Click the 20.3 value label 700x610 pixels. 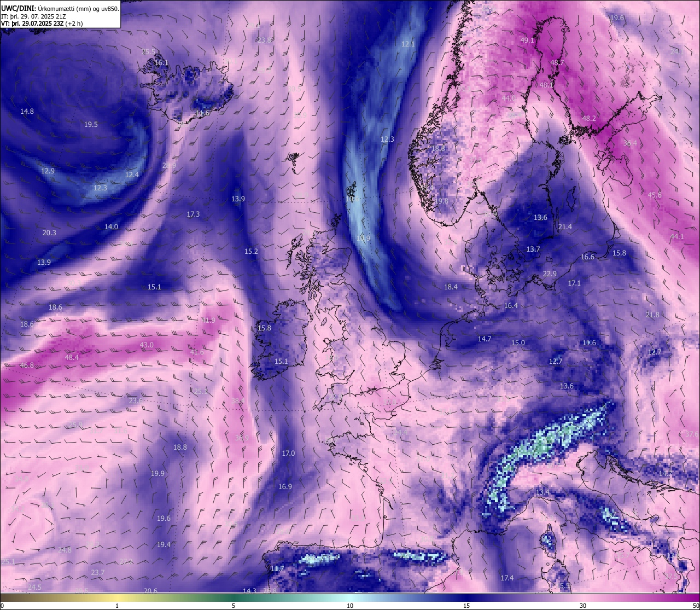(x=49, y=233)
